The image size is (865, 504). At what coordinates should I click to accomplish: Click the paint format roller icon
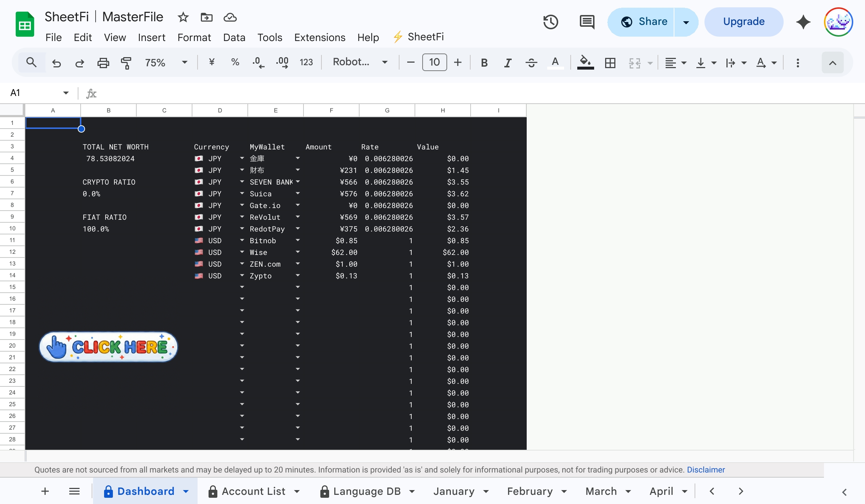pos(126,63)
